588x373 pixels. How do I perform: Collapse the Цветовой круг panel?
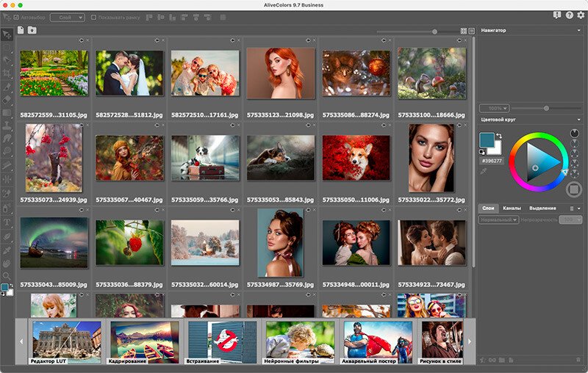tap(580, 119)
